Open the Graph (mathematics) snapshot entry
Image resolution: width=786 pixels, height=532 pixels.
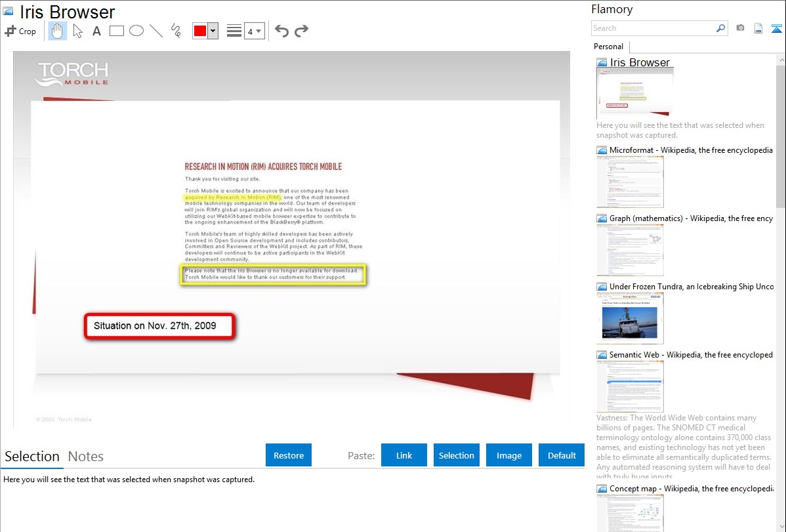point(691,218)
